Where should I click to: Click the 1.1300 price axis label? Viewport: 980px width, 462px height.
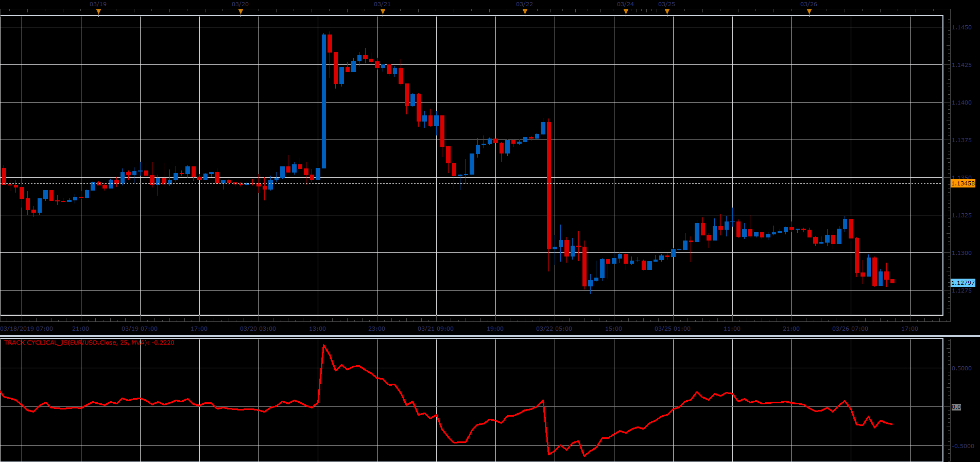coord(962,253)
